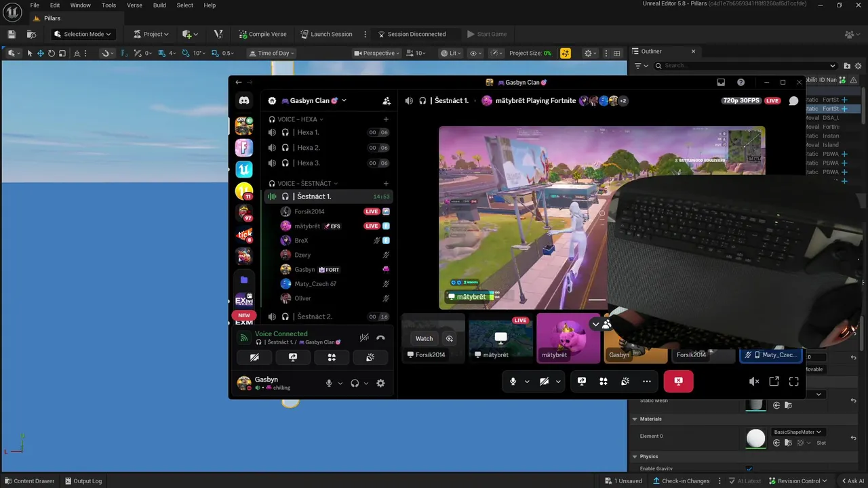The height and width of the screenshot is (488, 868).
Task: Choose the select objects arrow tool
Action: click(x=30, y=53)
